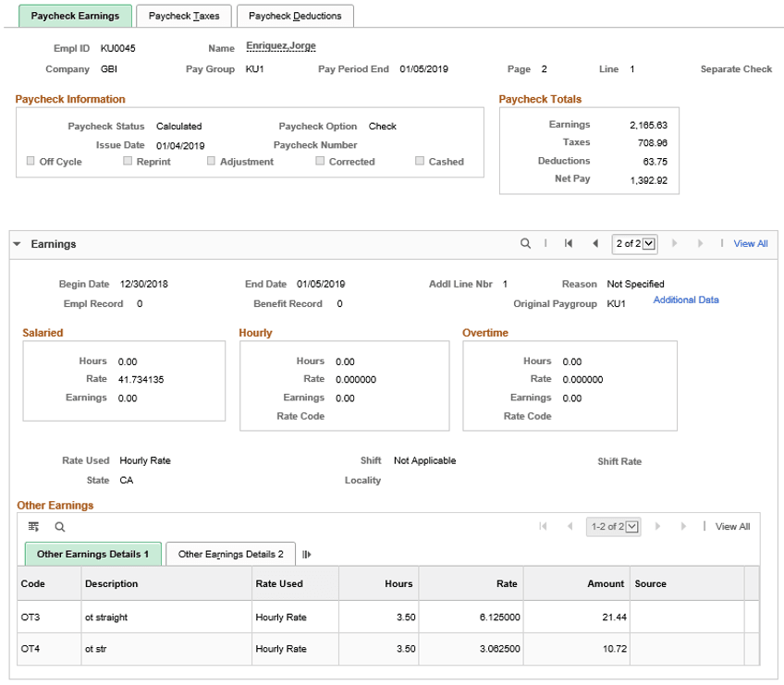Go to previous Earnings row arrow

click(x=594, y=243)
